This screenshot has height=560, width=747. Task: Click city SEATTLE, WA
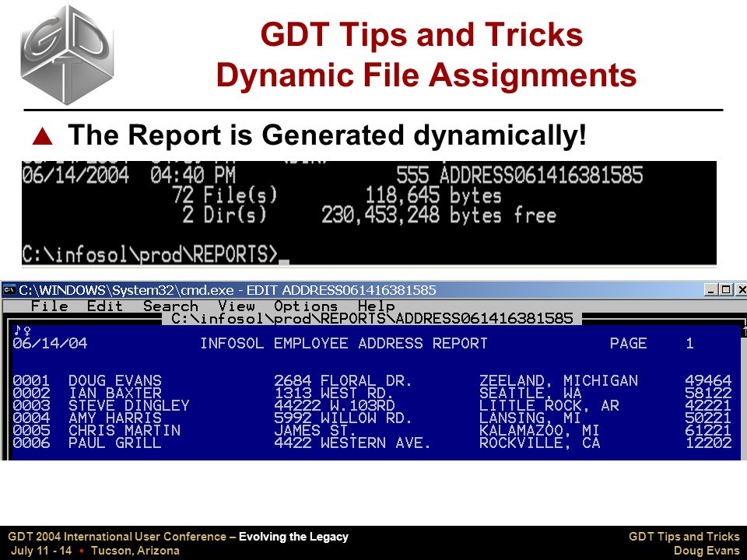pyautogui.click(x=530, y=393)
